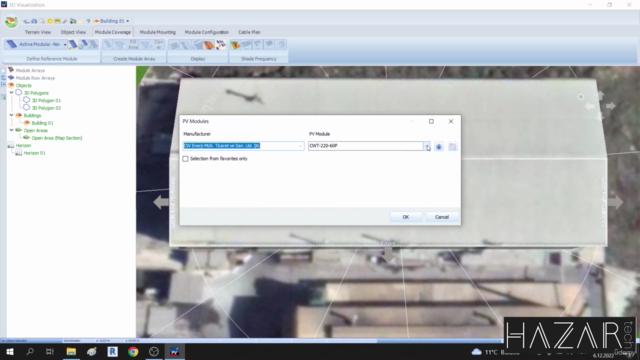Close the PV Modules dialog

tap(451, 121)
